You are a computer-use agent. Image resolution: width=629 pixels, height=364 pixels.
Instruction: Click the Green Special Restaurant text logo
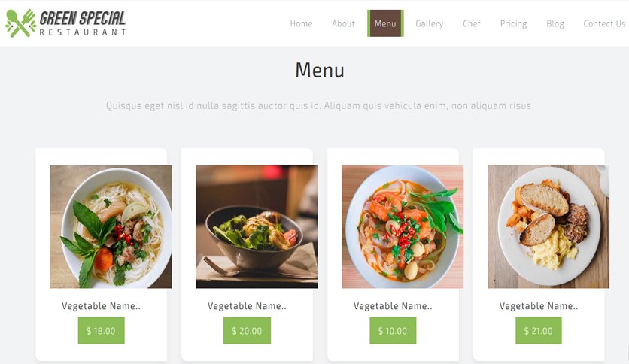point(83,23)
